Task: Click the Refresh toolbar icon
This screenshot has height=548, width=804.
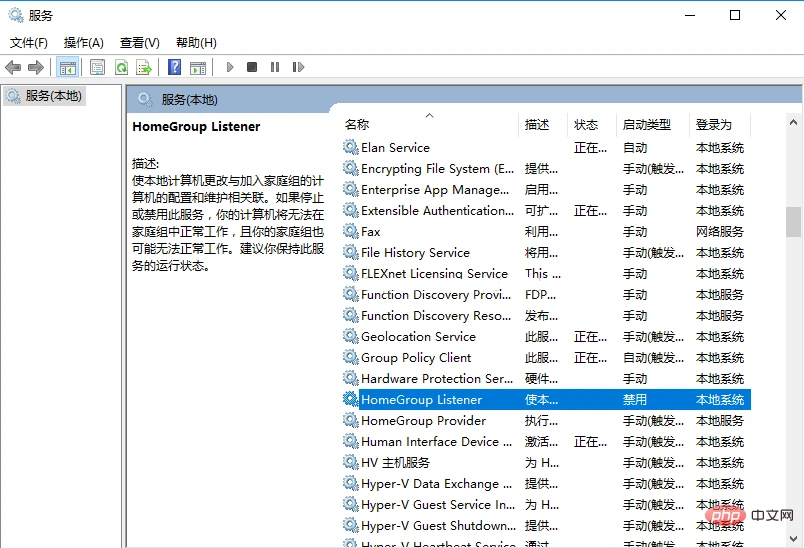Action: [122, 67]
